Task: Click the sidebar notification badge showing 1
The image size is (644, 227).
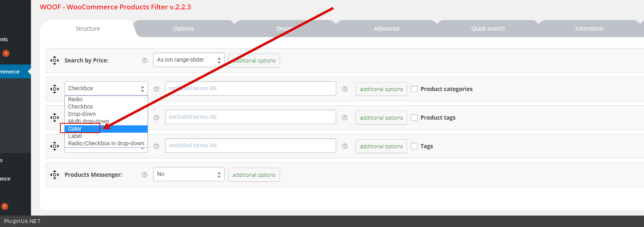Action: (x=6, y=53)
